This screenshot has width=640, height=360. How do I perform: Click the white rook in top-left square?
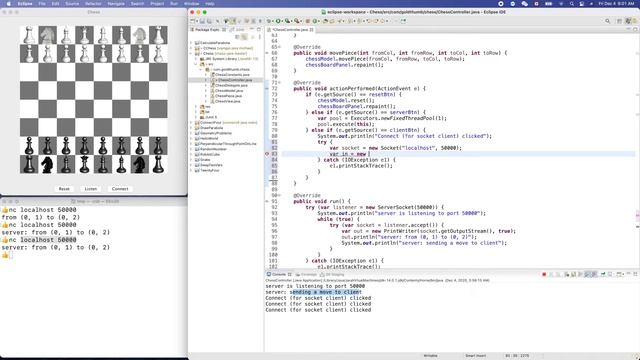29,35
